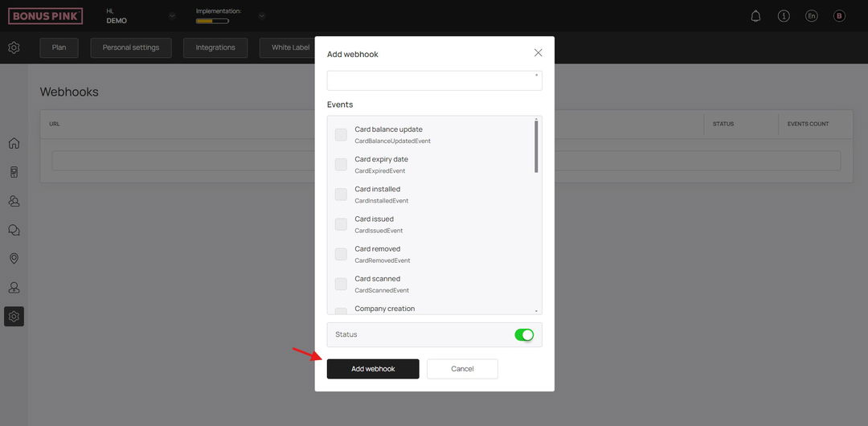Click the events list scrollbar

536,147
